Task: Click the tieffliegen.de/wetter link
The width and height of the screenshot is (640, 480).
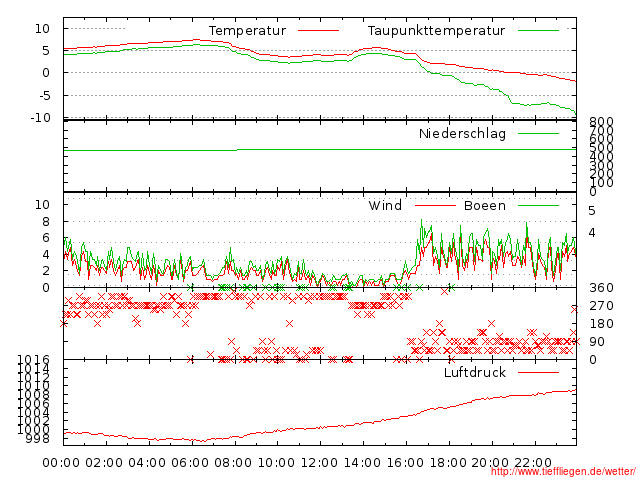Action: tap(563, 472)
